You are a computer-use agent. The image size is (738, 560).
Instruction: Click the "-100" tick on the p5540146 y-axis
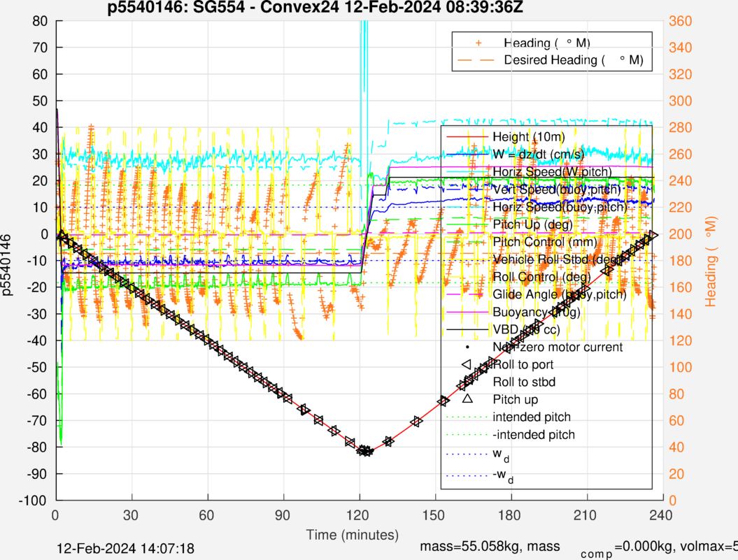click(x=33, y=501)
